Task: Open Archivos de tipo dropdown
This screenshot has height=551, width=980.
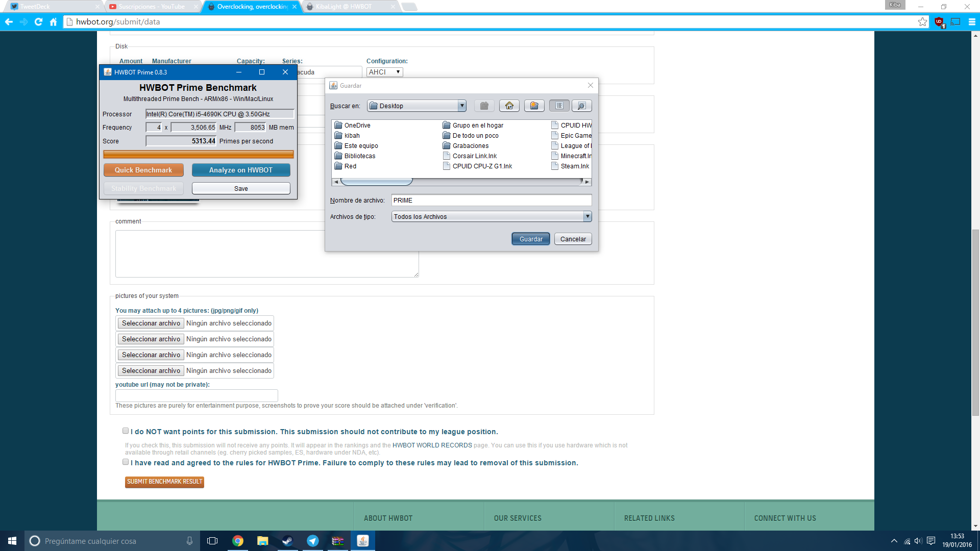Action: click(492, 217)
